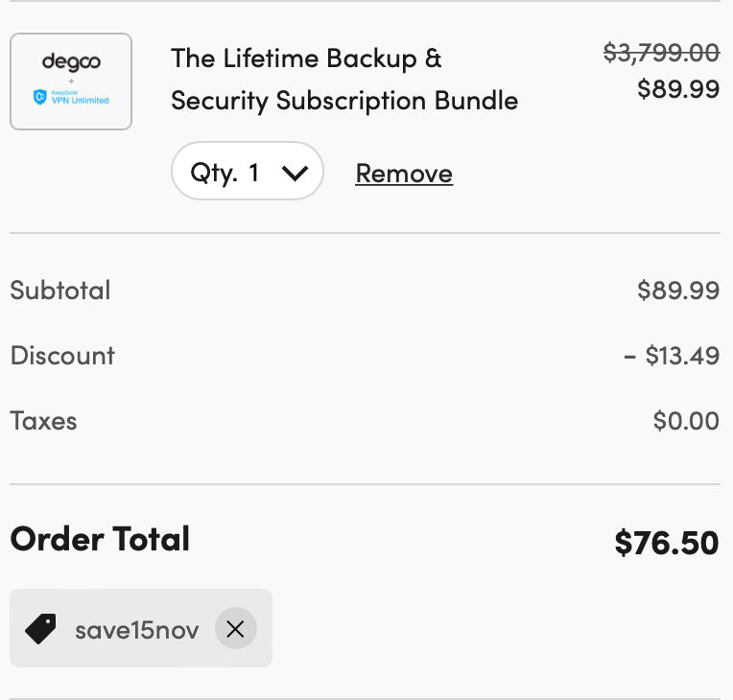Image resolution: width=733 pixels, height=700 pixels.
Task: Click the degoo logo in thumbnail
Action: [x=71, y=61]
